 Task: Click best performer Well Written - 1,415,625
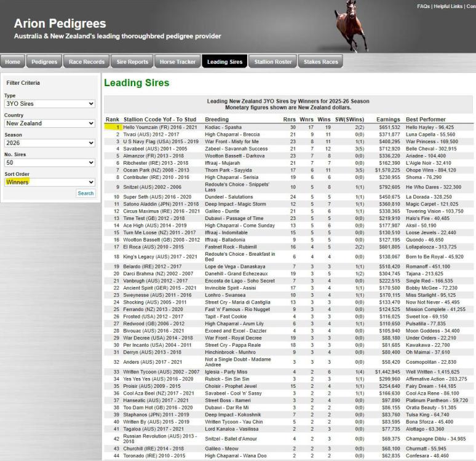432,372
